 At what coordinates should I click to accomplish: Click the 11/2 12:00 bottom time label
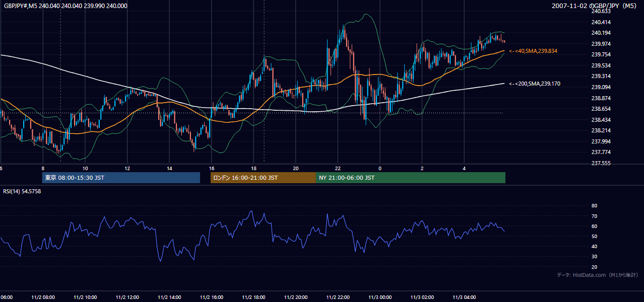pos(127,297)
